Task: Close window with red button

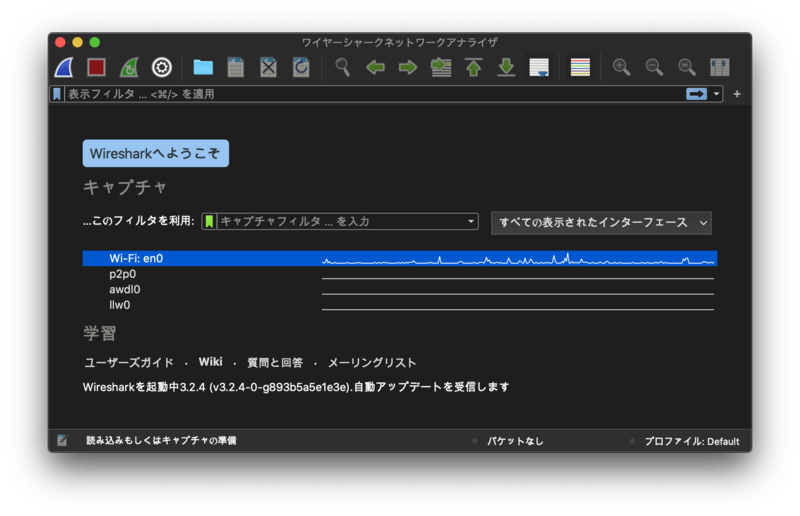Action: 60,42
